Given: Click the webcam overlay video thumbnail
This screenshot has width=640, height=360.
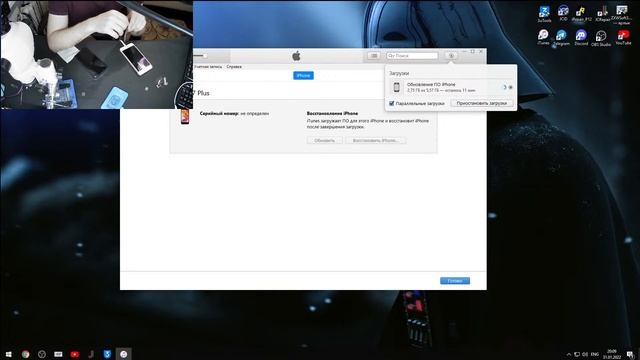Looking at the screenshot, I should coord(96,54).
